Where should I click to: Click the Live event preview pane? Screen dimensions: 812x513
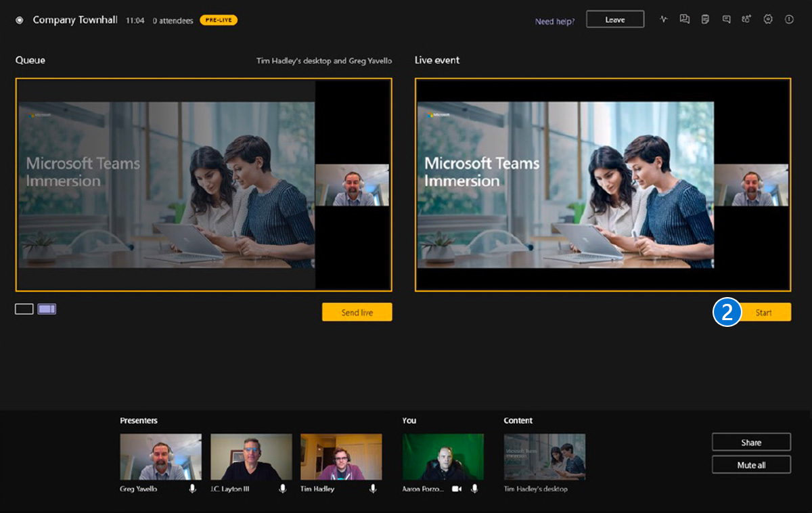603,185
